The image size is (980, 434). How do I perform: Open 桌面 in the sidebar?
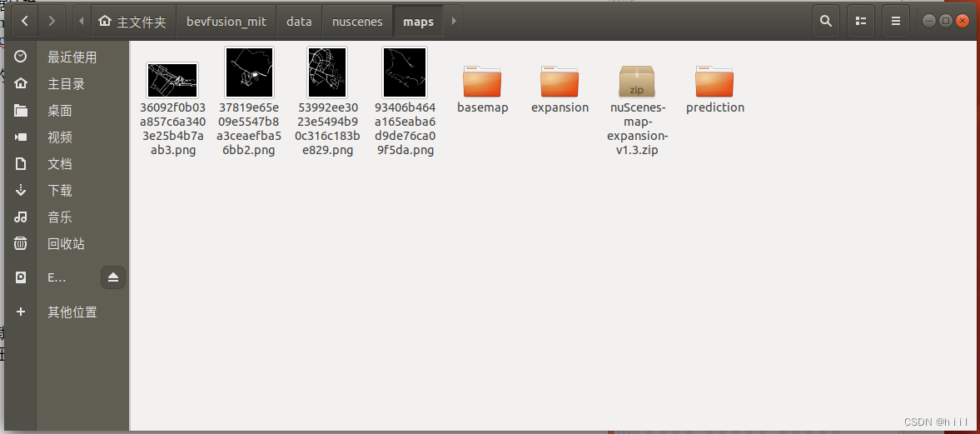click(60, 111)
